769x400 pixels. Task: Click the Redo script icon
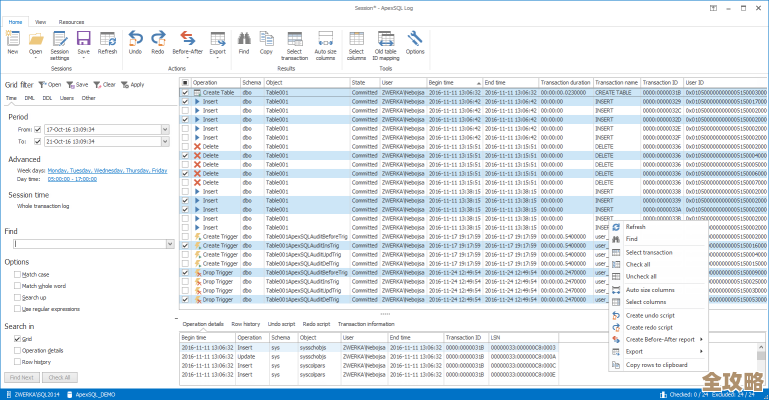tap(158, 38)
